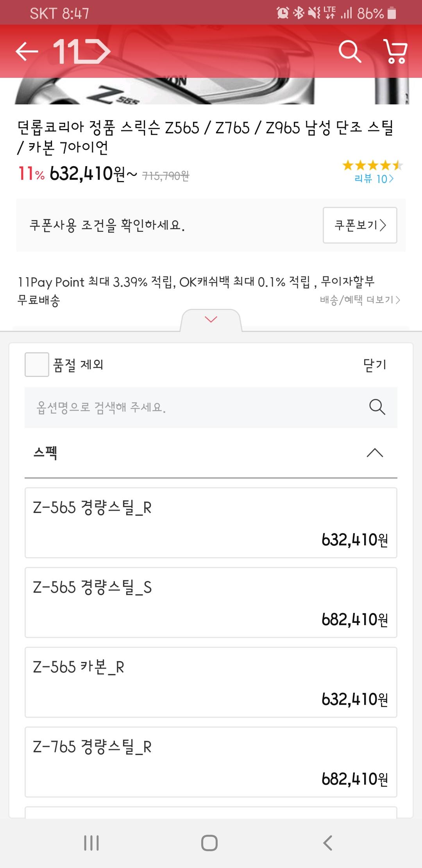Select option Z-565 카본_R
Image resolution: width=422 pixels, height=868 pixels.
211,682
